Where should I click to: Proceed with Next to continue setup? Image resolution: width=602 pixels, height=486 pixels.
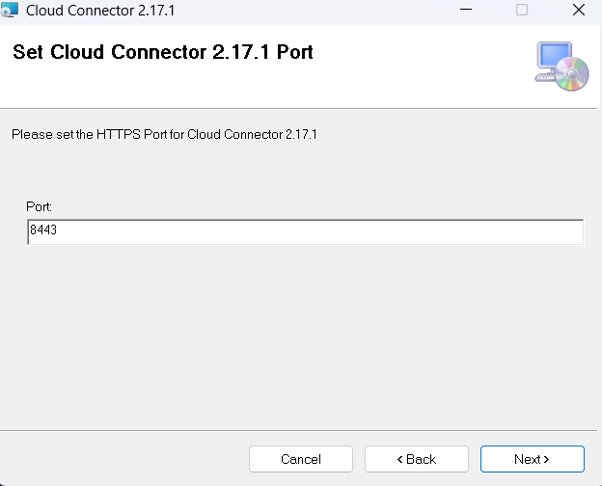532,459
